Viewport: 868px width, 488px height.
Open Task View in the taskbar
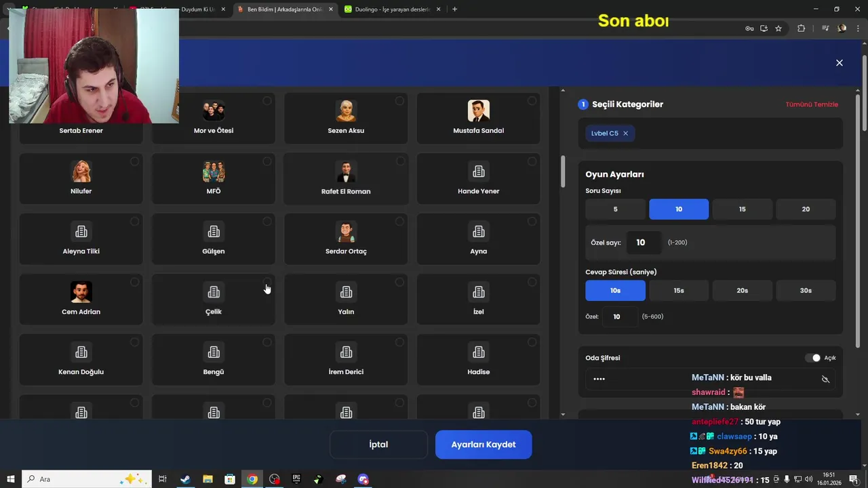pyautogui.click(x=163, y=479)
